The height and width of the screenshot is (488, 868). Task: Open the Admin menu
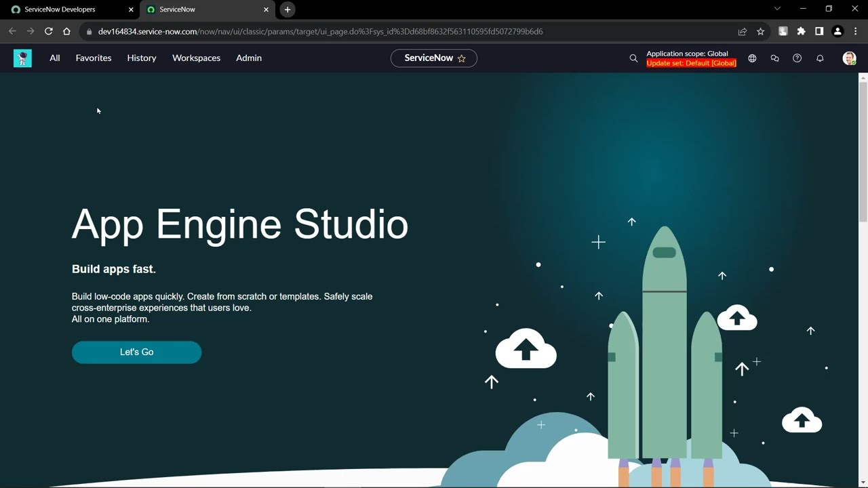pyautogui.click(x=249, y=58)
